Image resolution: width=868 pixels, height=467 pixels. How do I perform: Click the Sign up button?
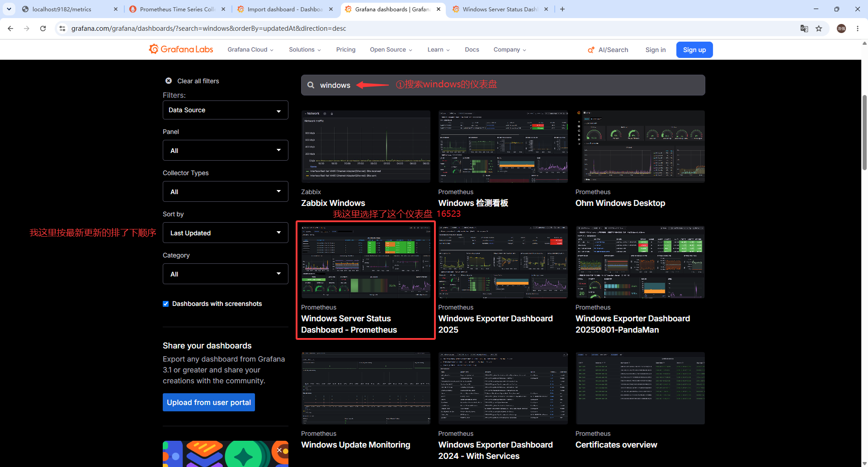694,50
